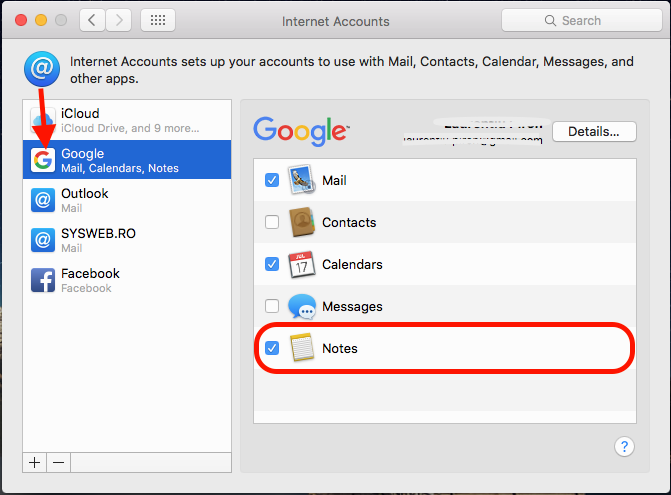Image resolution: width=671 pixels, height=495 pixels.
Task: Click the Notes label
Action: 340,348
